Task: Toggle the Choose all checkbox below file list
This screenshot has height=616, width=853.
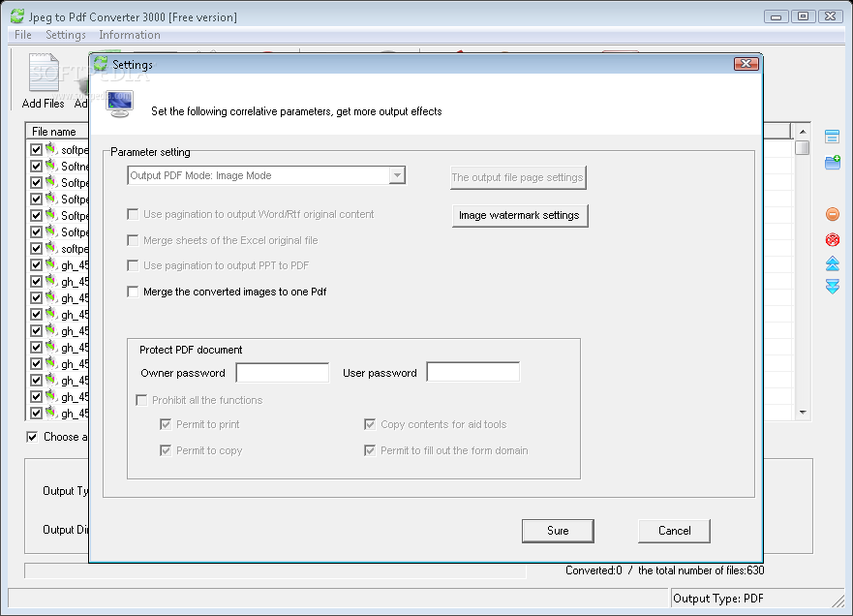Action: [x=33, y=437]
